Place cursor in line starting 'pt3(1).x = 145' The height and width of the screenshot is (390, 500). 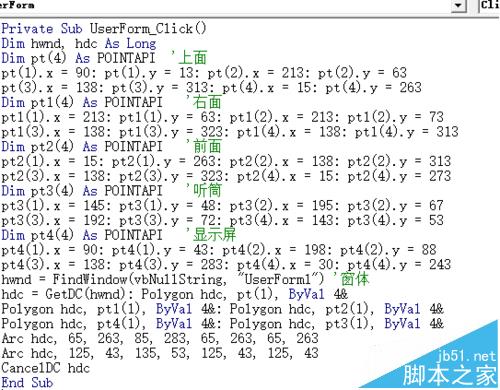[x=222, y=205]
